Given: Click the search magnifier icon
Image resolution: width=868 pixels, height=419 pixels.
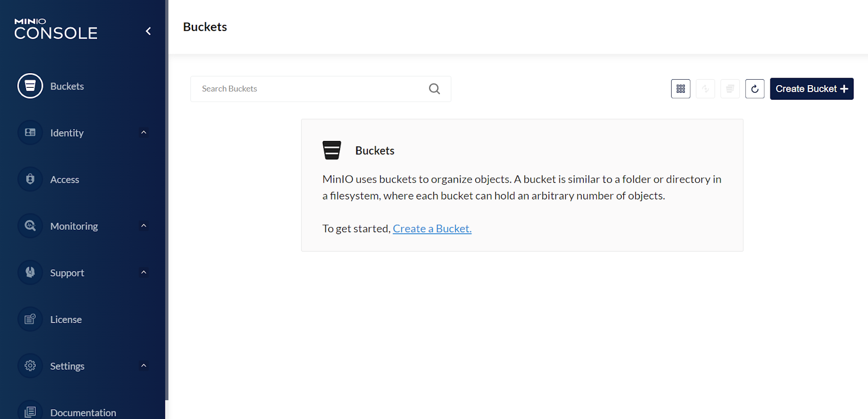Looking at the screenshot, I should [435, 89].
